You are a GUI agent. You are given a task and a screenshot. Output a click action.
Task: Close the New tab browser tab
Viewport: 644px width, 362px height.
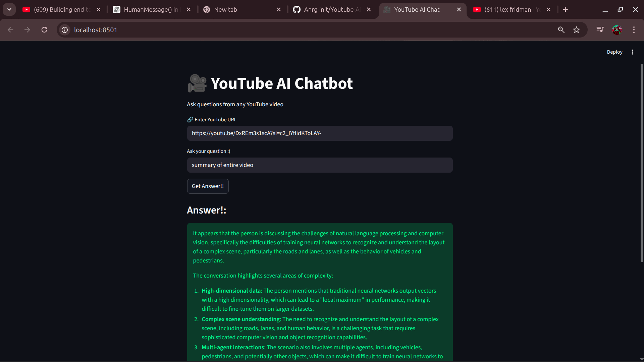(x=279, y=10)
